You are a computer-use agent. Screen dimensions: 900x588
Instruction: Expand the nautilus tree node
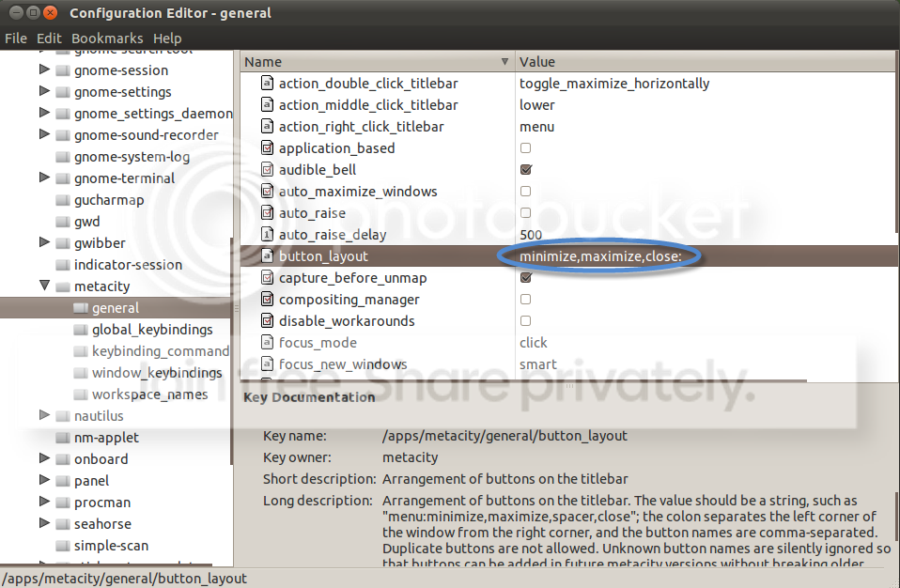[44, 415]
